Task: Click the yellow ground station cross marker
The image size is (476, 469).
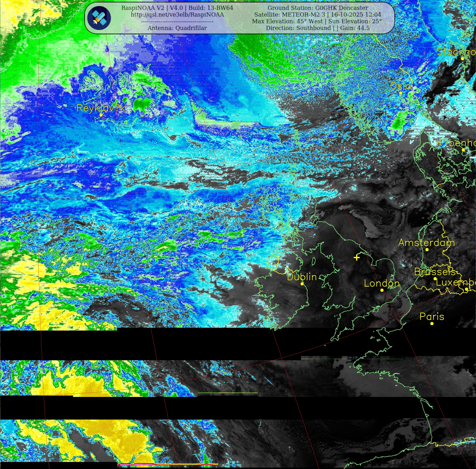Action: tap(356, 258)
